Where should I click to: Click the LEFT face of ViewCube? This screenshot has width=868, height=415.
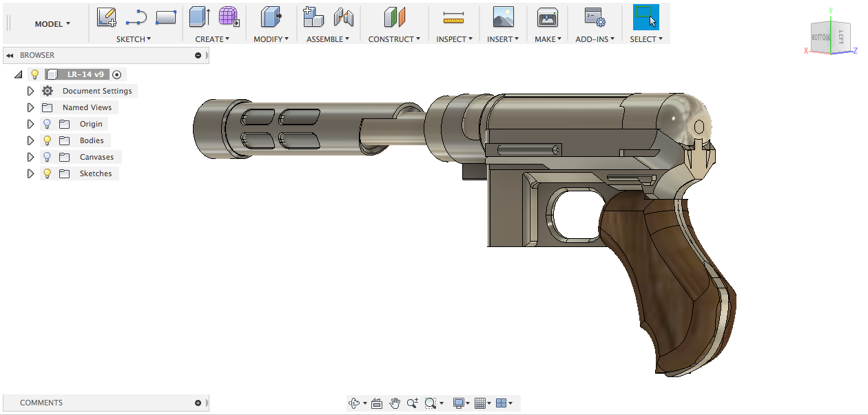point(840,37)
